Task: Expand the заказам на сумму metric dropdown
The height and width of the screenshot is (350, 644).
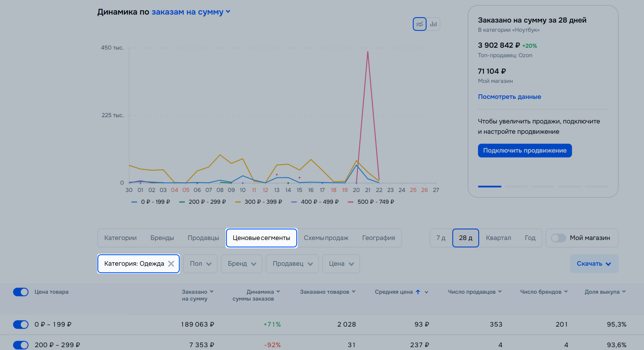Action: pos(191,12)
